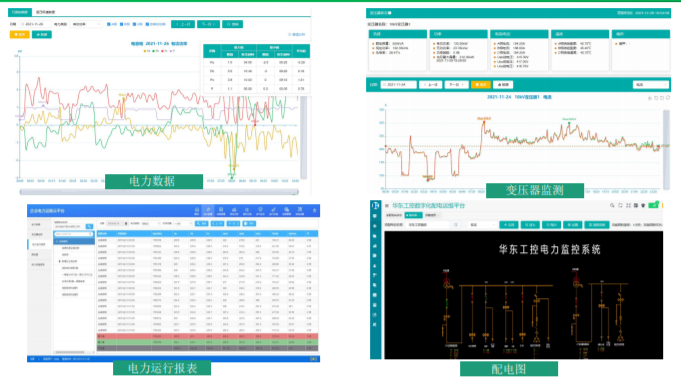Click the horizontal zoom slider below power data chart
The image size is (681, 392).
point(159,191)
